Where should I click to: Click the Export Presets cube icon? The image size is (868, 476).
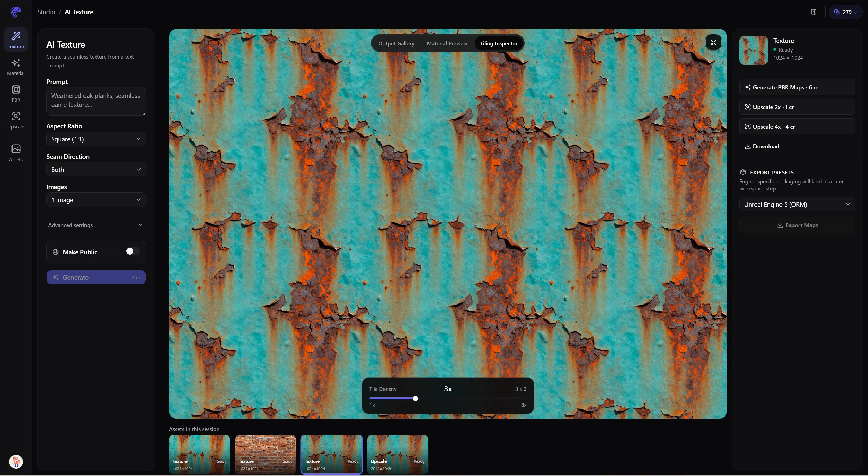click(743, 172)
